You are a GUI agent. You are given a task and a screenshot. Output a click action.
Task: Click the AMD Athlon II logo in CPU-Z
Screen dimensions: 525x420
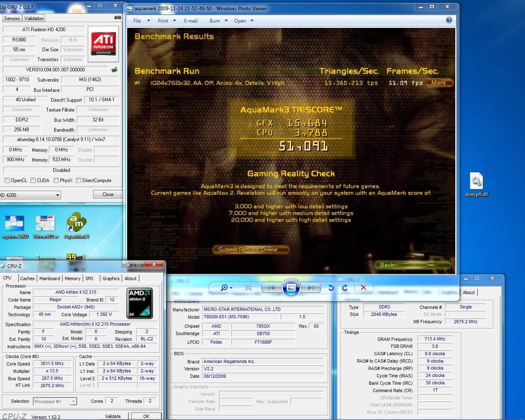tap(139, 303)
